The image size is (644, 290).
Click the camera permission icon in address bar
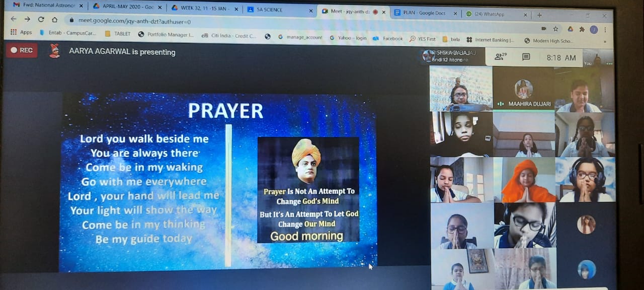(543, 29)
